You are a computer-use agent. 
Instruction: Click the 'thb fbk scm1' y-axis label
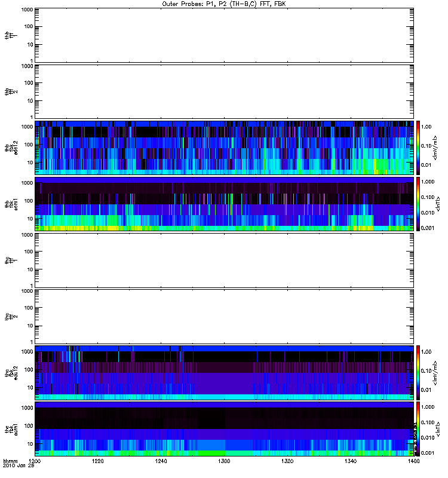11,204
